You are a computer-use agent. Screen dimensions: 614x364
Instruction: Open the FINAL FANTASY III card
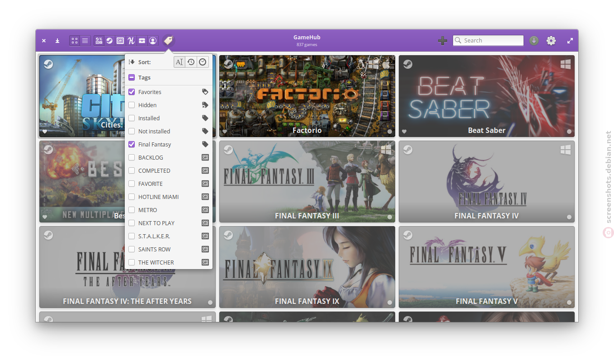point(307,181)
